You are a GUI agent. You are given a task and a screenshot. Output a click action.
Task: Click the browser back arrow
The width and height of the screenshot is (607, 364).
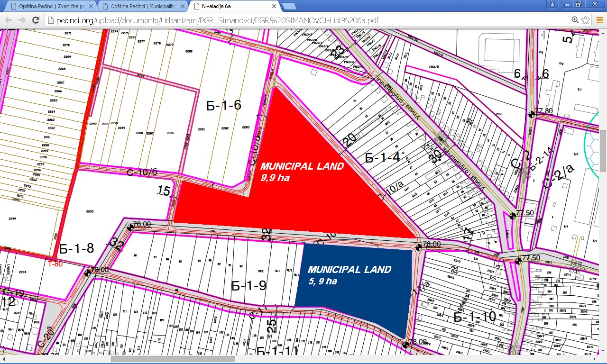8,20
